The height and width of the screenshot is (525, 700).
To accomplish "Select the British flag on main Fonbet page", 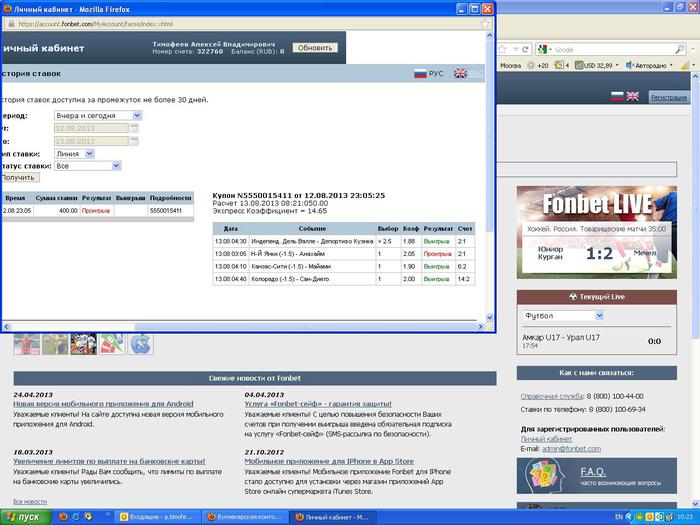I will (633, 96).
